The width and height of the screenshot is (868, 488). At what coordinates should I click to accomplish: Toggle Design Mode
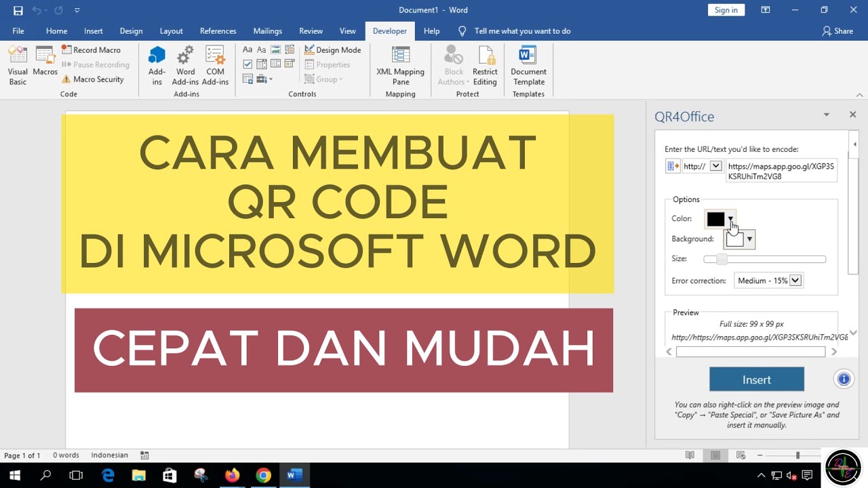(332, 50)
